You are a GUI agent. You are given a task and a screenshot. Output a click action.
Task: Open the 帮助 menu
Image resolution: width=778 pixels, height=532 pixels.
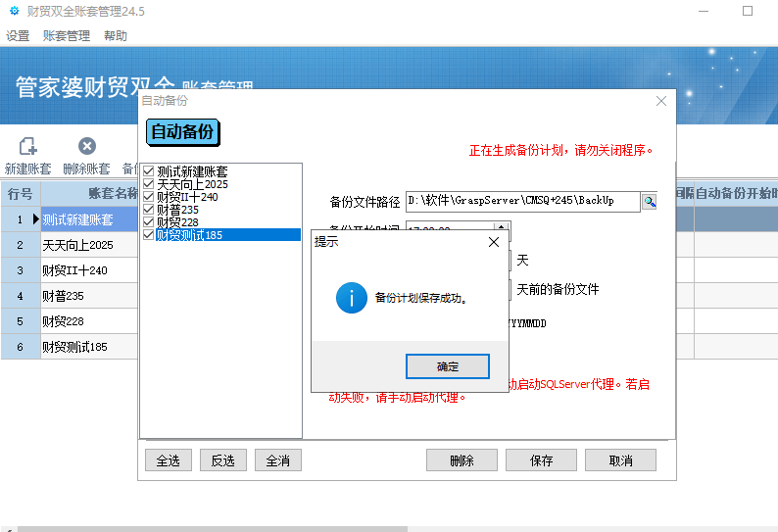pos(116,35)
